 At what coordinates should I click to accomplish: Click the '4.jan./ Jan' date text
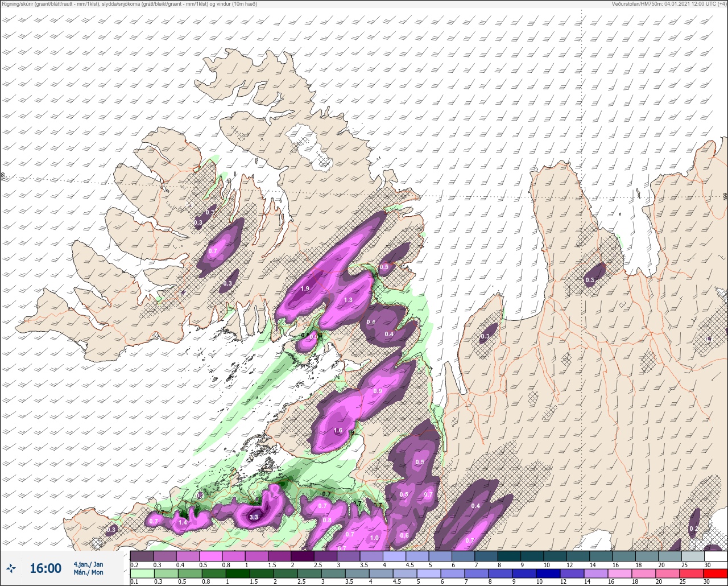coord(88,564)
